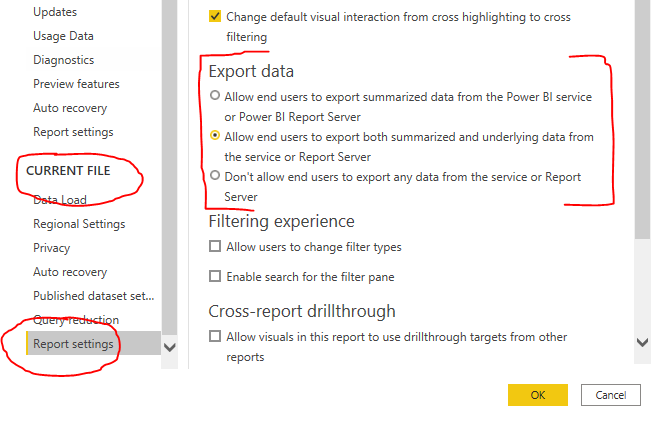Click the sidebar navigation scrollbar thumb

point(169,167)
